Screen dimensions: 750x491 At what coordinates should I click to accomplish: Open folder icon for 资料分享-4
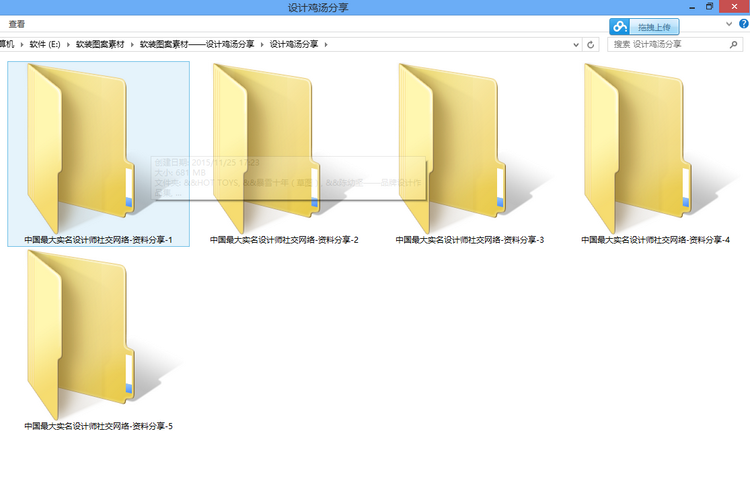(637, 148)
